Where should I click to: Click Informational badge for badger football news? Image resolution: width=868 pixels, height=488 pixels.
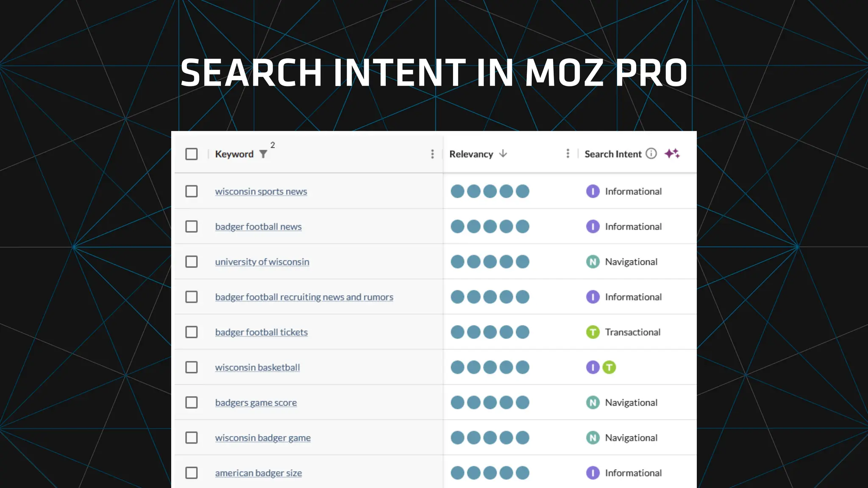pyautogui.click(x=593, y=227)
